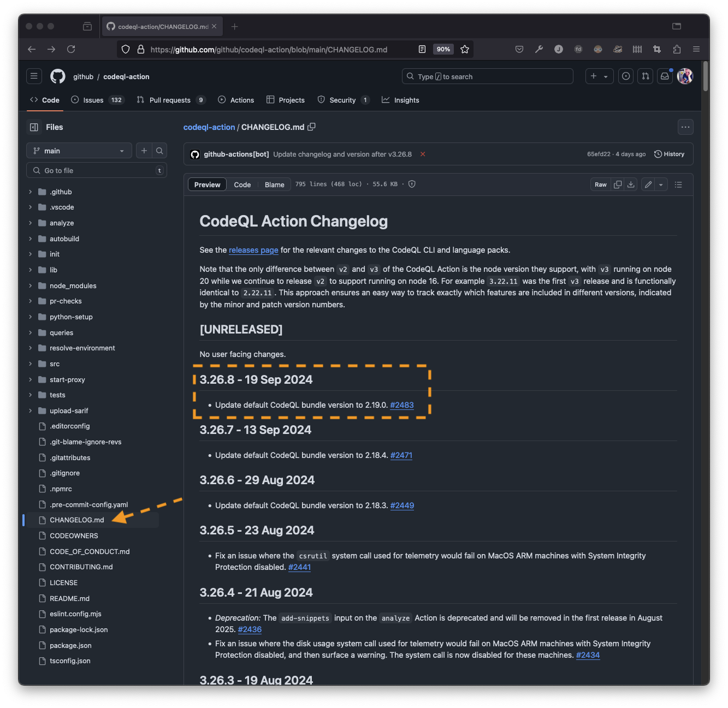Open a new browser tab with plus
The width and height of the screenshot is (728, 708).
click(x=235, y=26)
